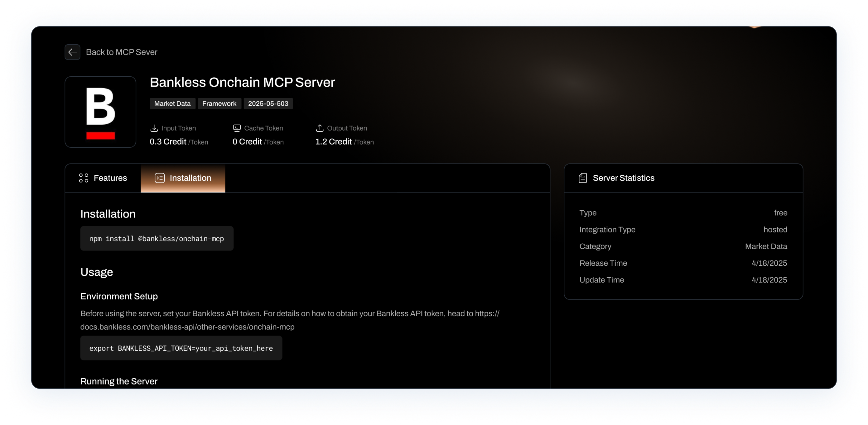
Task: Click the Release Time date 4/18/2025
Action: point(769,263)
